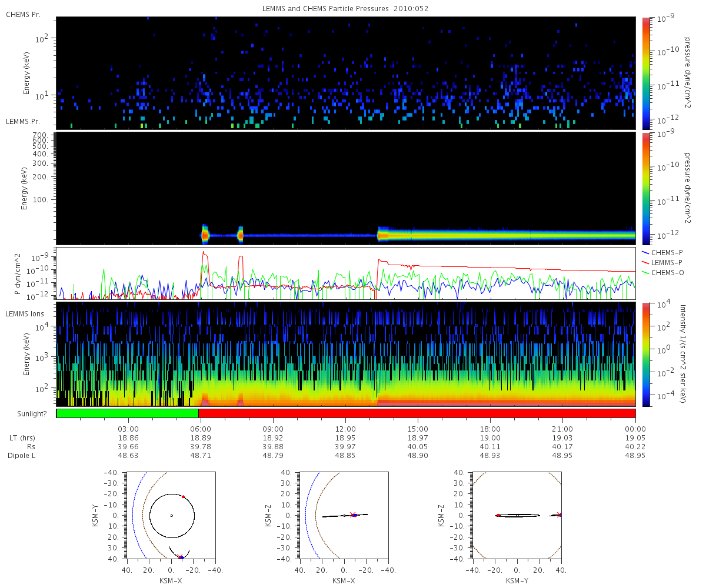Image resolution: width=706 pixels, height=588 pixels.
Task: Click the KSM-X vs KSM-Y orbit plot
Action: pyautogui.click(x=171, y=515)
